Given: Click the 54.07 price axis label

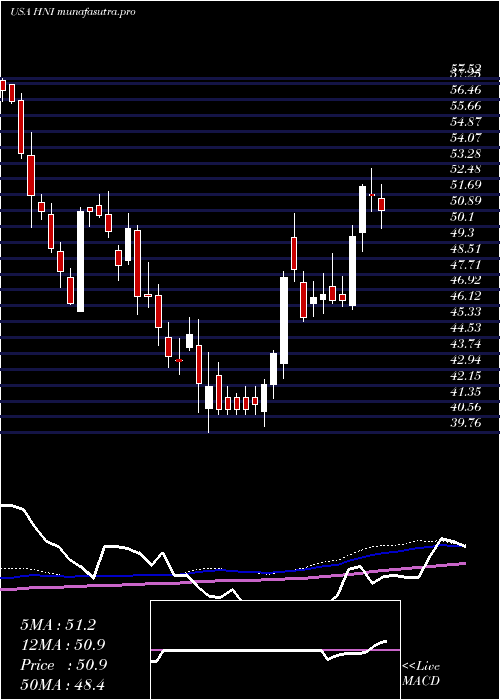Looking at the screenshot, I should point(465,138).
